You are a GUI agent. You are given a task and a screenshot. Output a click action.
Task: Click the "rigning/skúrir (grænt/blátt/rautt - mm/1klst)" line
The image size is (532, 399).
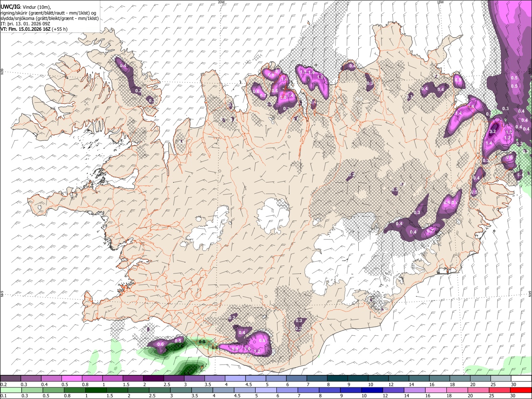coord(48,13)
